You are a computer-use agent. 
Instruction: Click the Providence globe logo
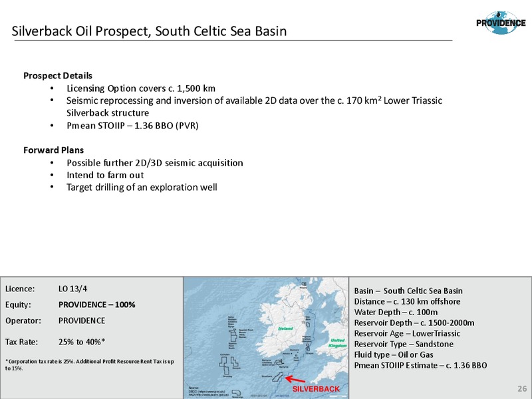tap(501, 23)
